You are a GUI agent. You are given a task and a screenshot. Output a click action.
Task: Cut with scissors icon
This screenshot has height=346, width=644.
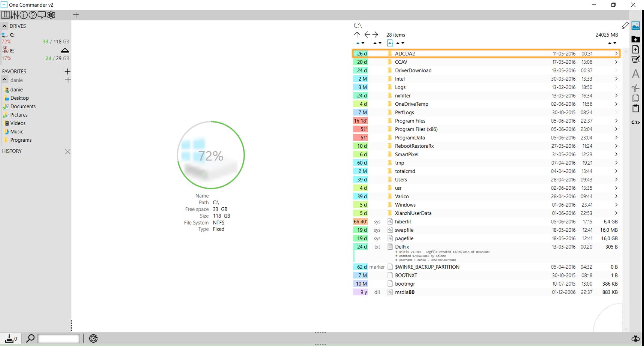click(635, 88)
